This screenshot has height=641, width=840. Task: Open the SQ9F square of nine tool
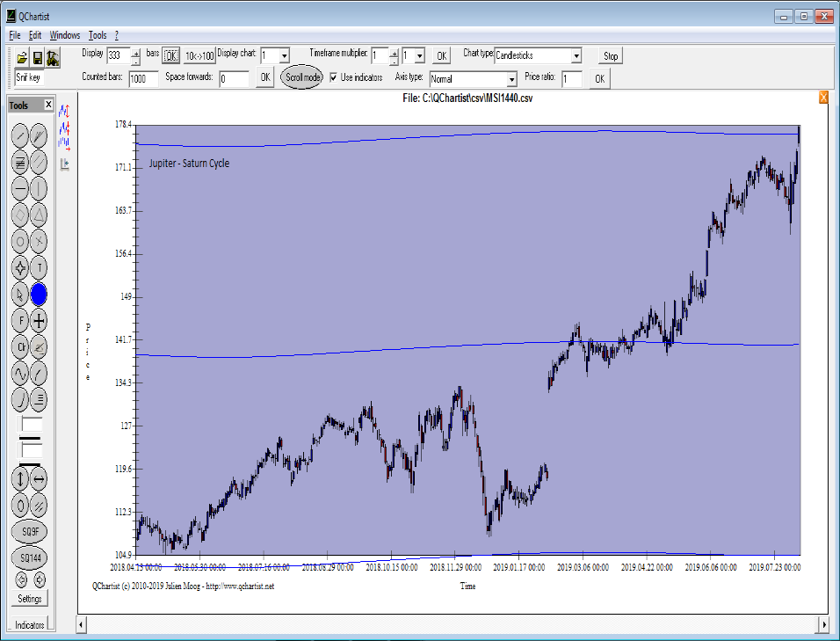coord(30,532)
